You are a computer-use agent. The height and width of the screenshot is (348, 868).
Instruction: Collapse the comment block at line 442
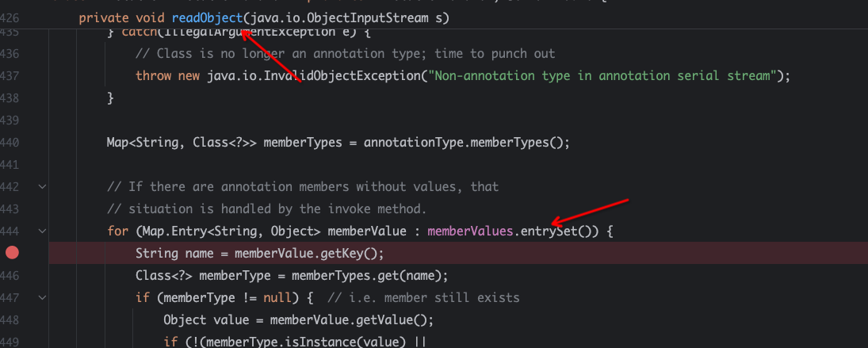42,187
